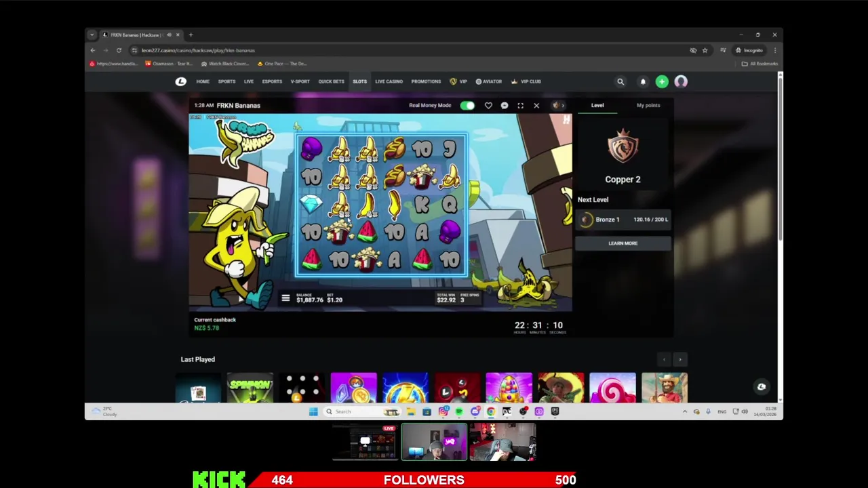Open a new browser tab
This screenshot has height=488, width=868.
[x=191, y=35]
